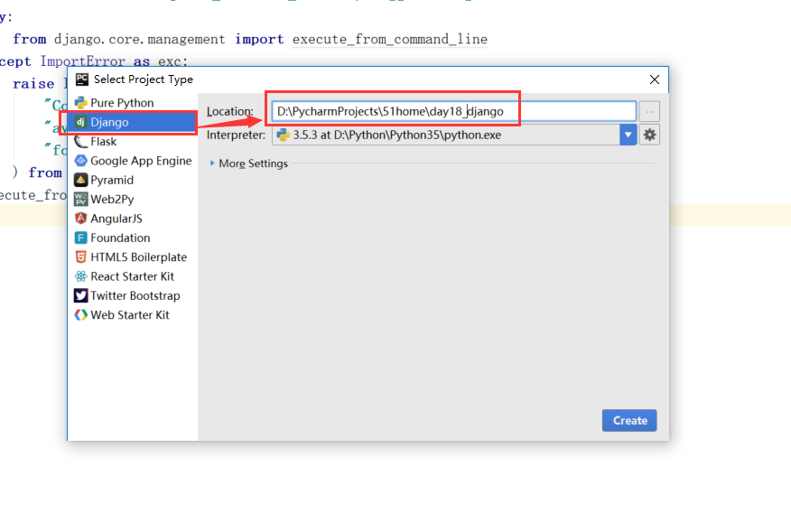Open the Interpreter dropdown arrow

tap(628, 135)
